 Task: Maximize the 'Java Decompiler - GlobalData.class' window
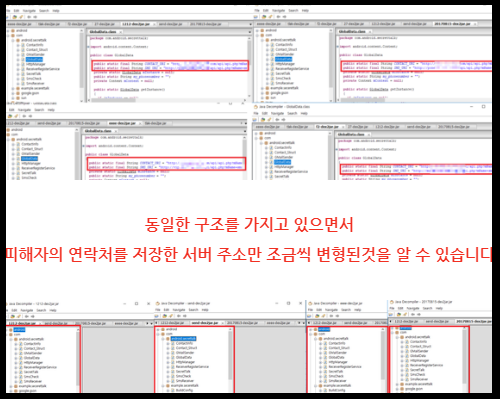point(483,107)
